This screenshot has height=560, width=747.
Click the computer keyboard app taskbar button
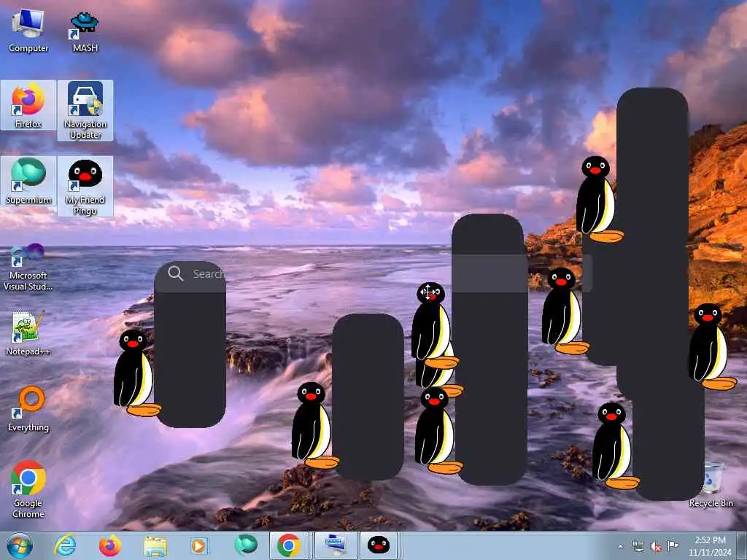[x=335, y=545]
